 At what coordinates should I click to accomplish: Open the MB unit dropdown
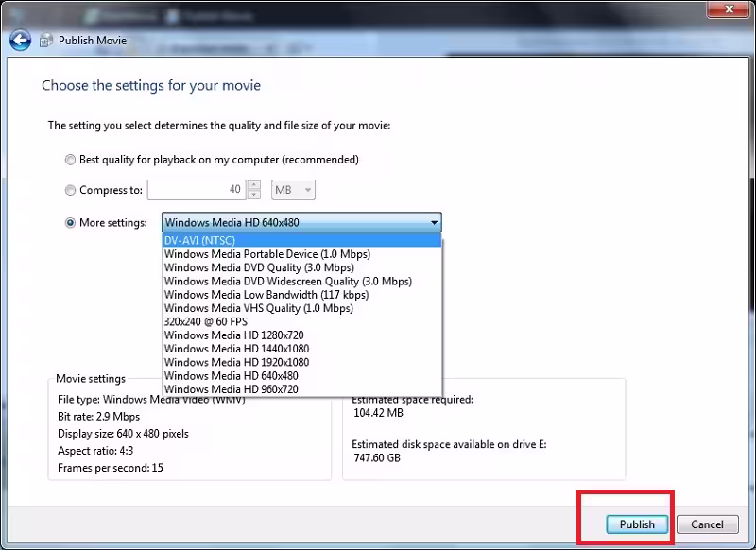[x=293, y=190]
